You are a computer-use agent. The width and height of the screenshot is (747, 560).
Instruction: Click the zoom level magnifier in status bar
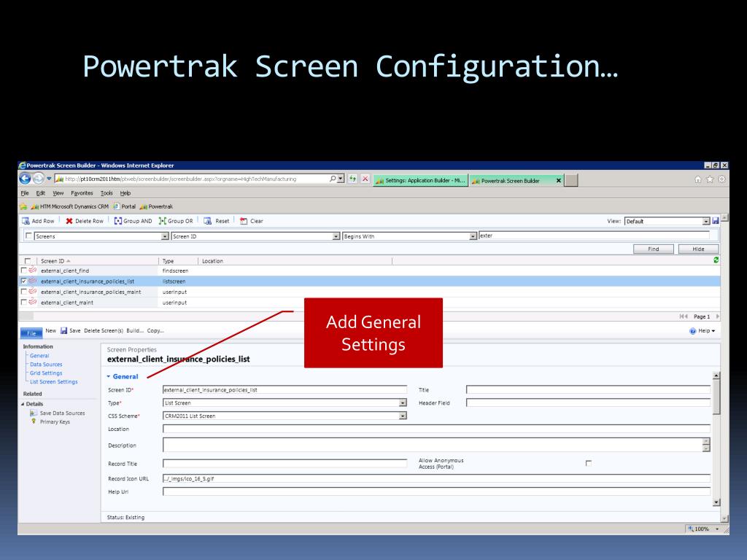691,529
